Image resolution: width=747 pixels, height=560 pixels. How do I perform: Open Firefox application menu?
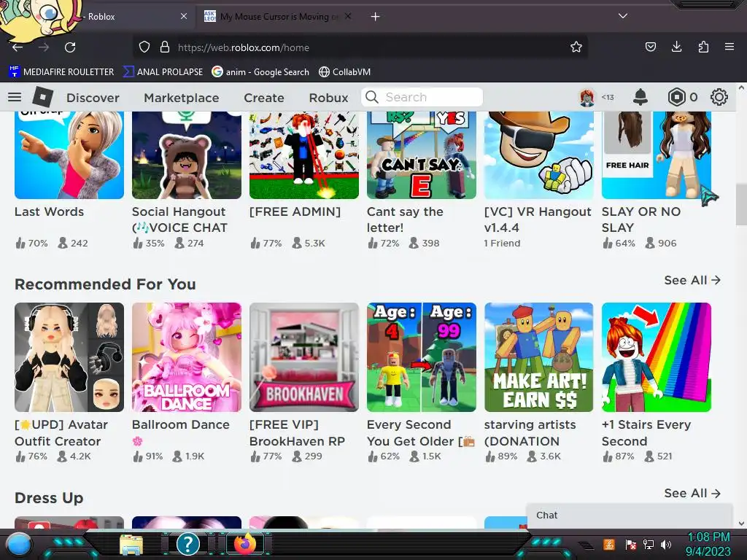pos(729,47)
